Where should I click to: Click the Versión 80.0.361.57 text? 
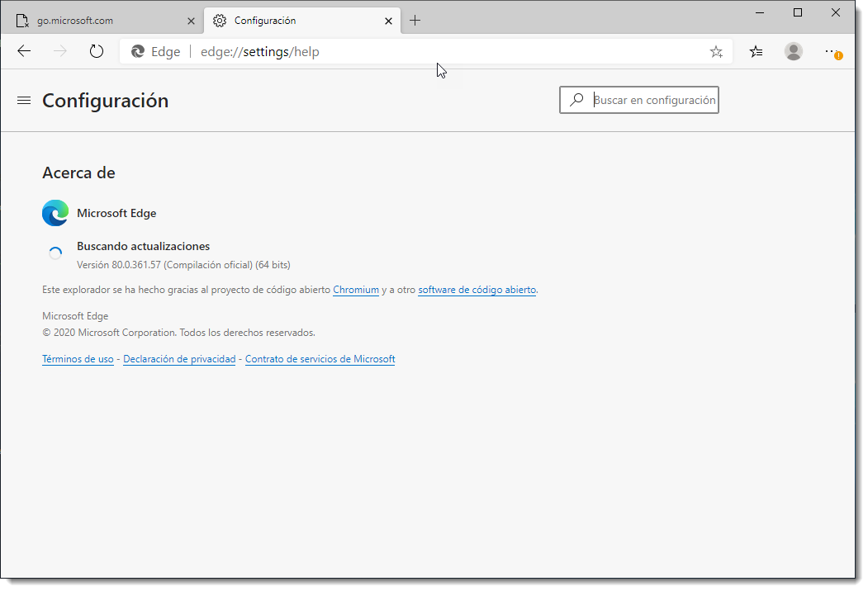[184, 265]
